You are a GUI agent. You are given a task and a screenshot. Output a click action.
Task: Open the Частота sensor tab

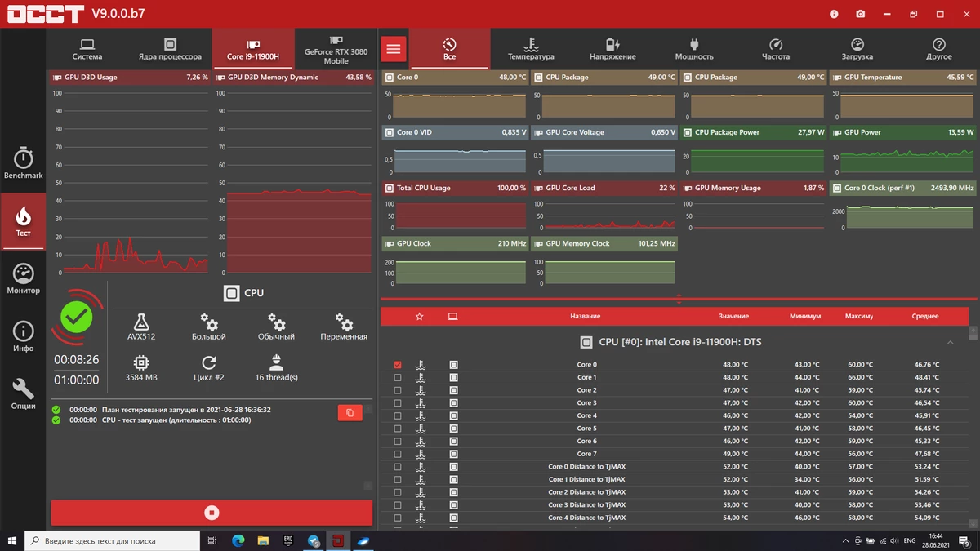(x=776, y=49)
